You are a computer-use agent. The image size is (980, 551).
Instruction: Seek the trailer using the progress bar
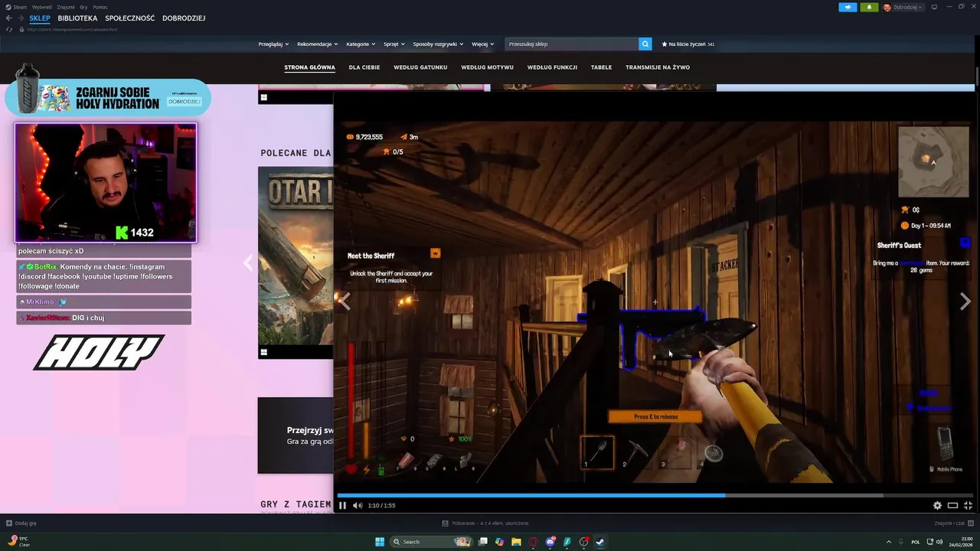655,495
